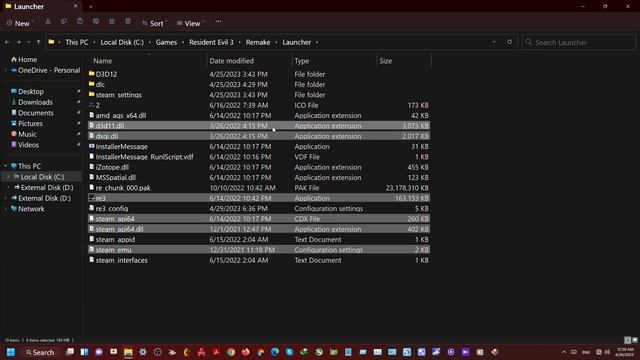This screenshot has height=360, width=640.
Task: Open Windows Start menu
Action: click(11, 352)
